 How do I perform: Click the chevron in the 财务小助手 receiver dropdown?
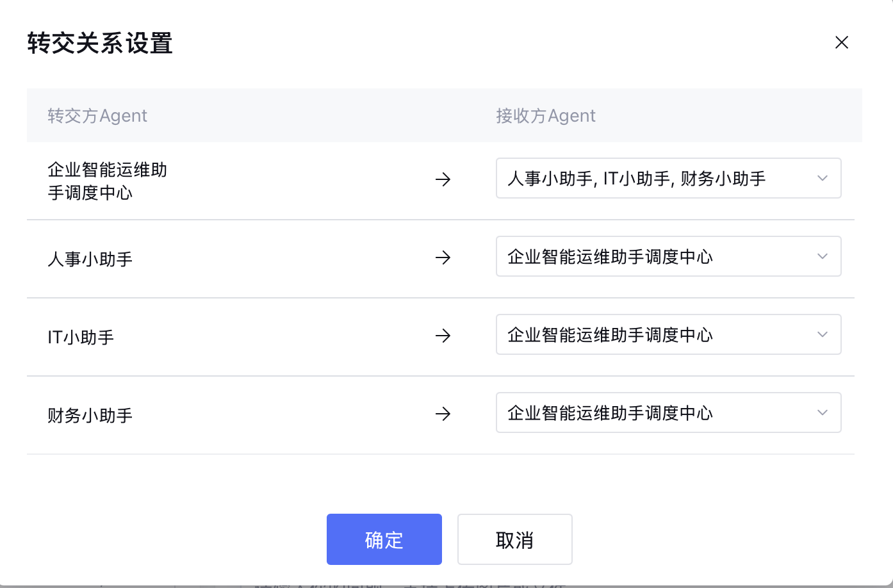tap(822, 412)
